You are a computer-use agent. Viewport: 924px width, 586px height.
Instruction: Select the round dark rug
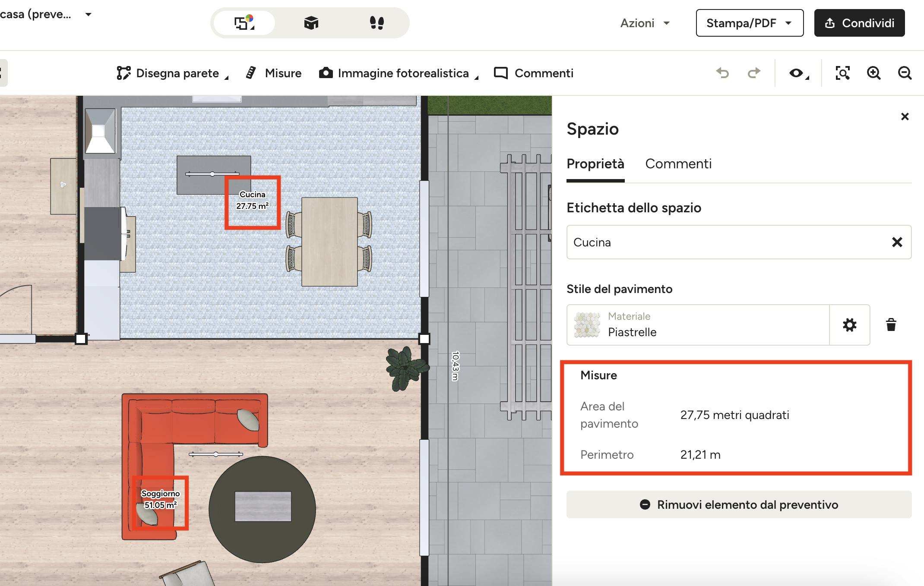(x=262, y=509)
